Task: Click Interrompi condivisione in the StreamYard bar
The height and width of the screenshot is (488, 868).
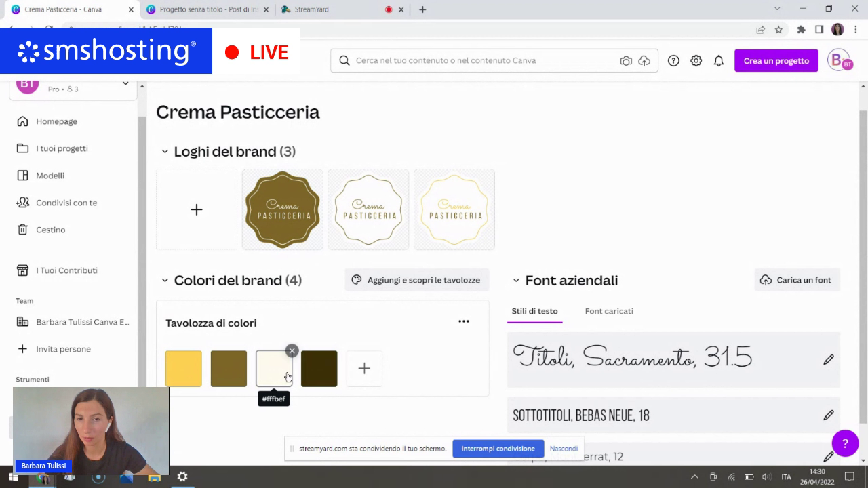Action: 498,448
